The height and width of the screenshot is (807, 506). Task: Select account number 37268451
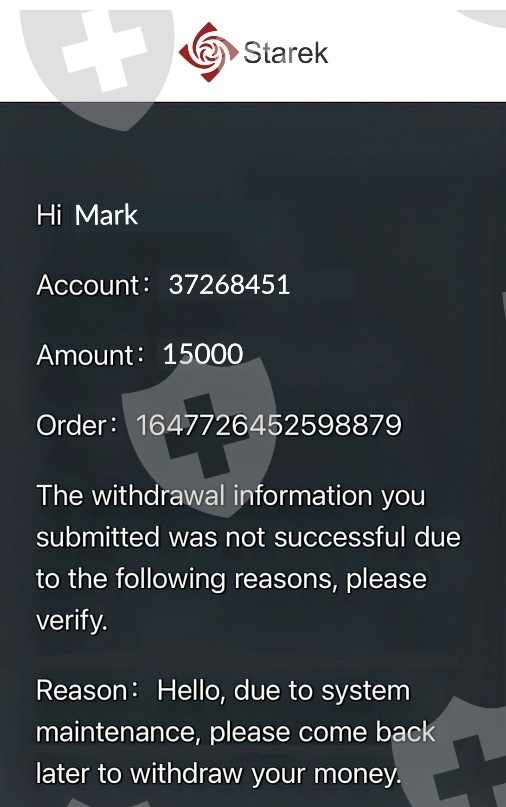(229, 285)
